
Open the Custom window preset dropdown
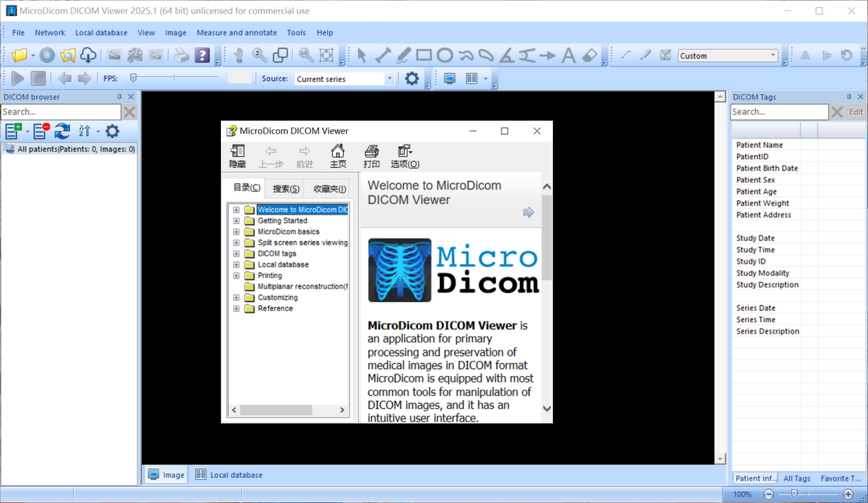click(x=773, y=55)
